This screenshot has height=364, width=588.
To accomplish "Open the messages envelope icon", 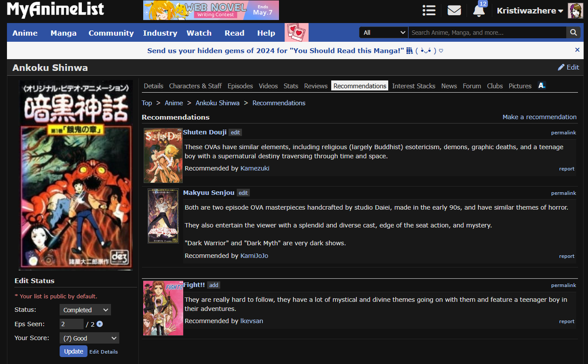I will pos(454,11).
